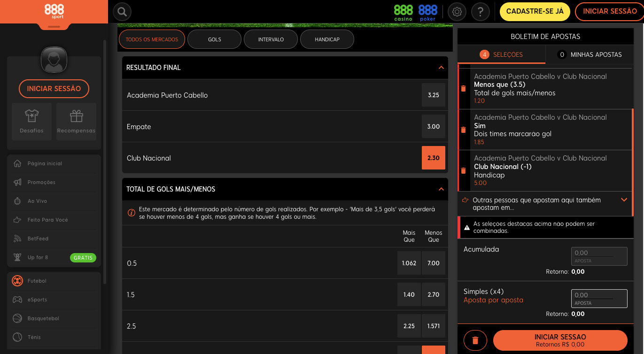
Task: Open the help question mark icon
Action: click(x=480, y=12)
